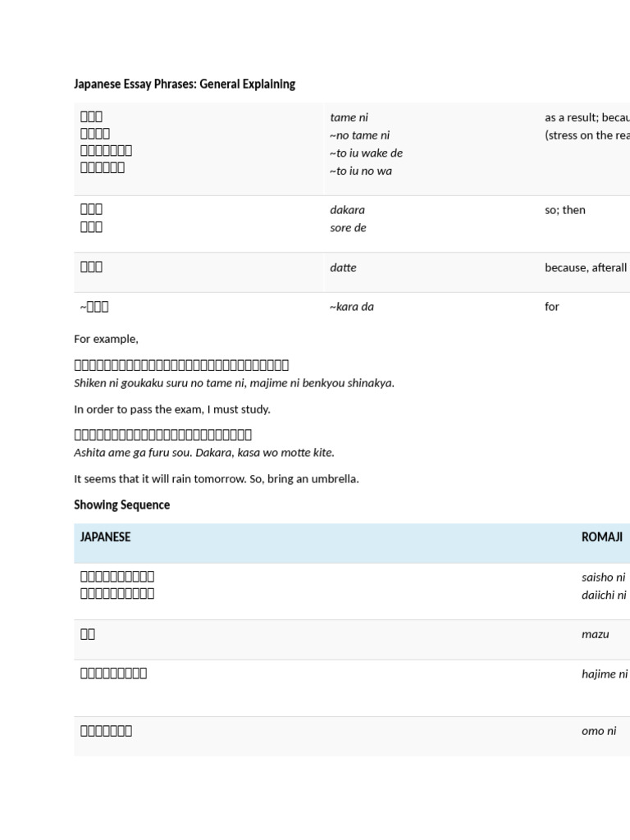The height and width of the screenshot is (840, 630).
Task: Click the sentence 'Ashita ame ga furu sou...'
Action: (x=204, y=453)
